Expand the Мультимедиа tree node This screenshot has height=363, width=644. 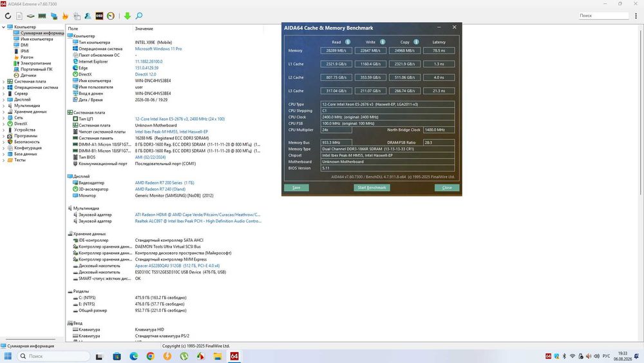pos(4,106)
